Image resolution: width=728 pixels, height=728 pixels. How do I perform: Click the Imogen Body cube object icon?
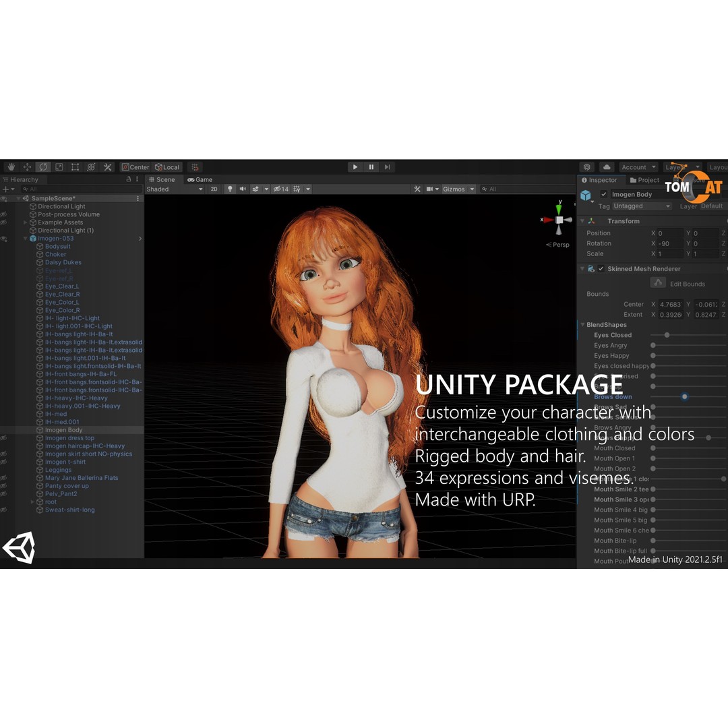point(586,195)
